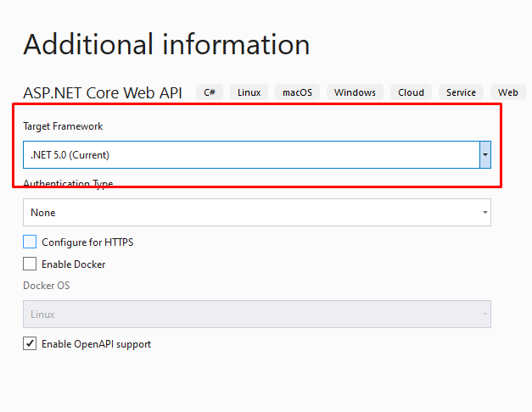Click the Target Framework label
Viewport: 532px width, 412px height.
[x=63, y=126]
